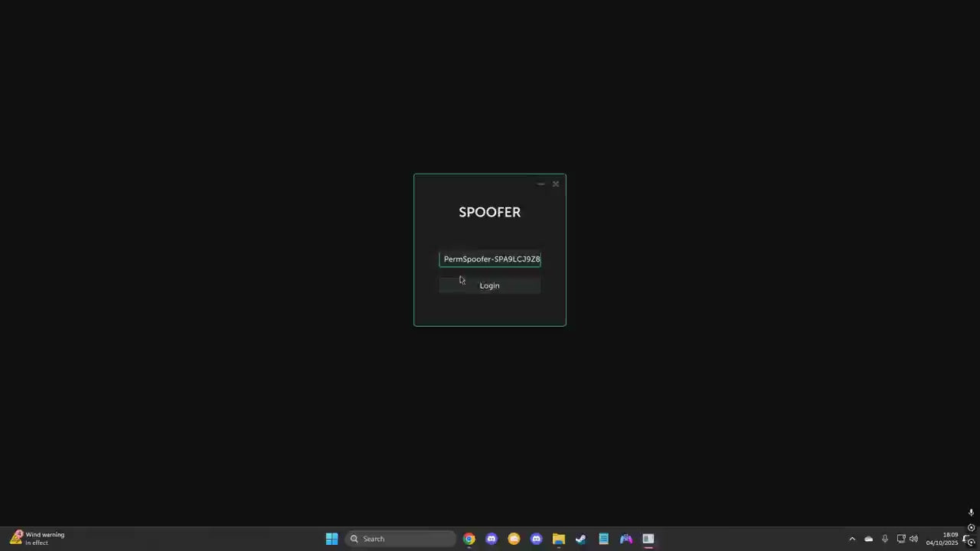Click the microphone icon in the system tray

884,539
